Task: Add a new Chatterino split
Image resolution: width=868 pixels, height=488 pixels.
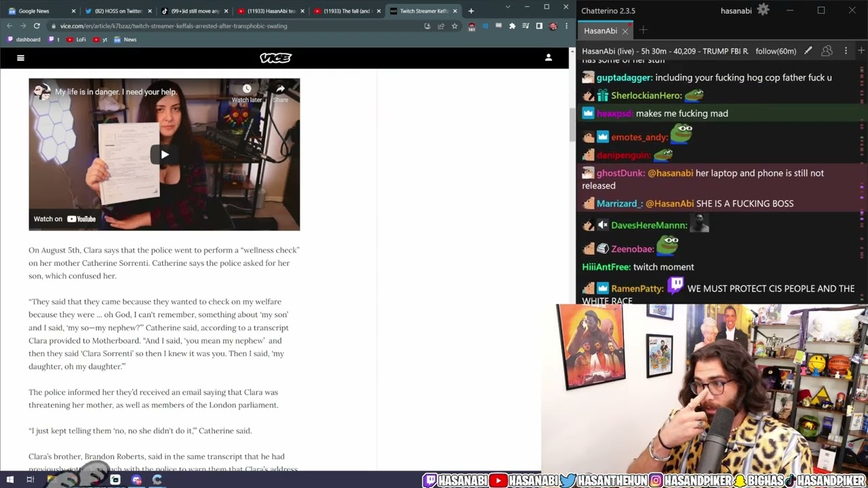Action: pyautogui.click(x=861, y=51)
